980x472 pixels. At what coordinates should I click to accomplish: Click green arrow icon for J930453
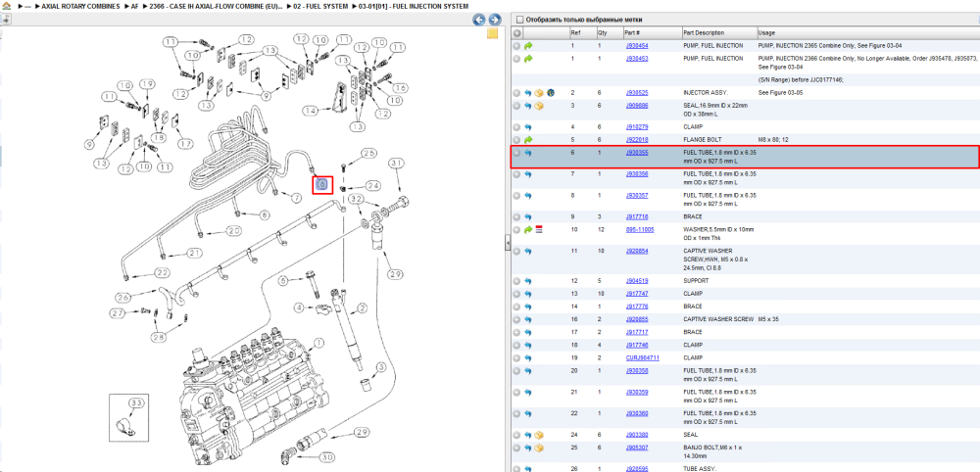528,59
